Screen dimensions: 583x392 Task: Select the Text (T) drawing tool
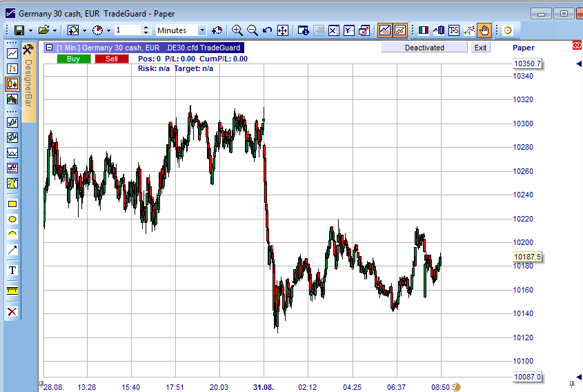12,270
